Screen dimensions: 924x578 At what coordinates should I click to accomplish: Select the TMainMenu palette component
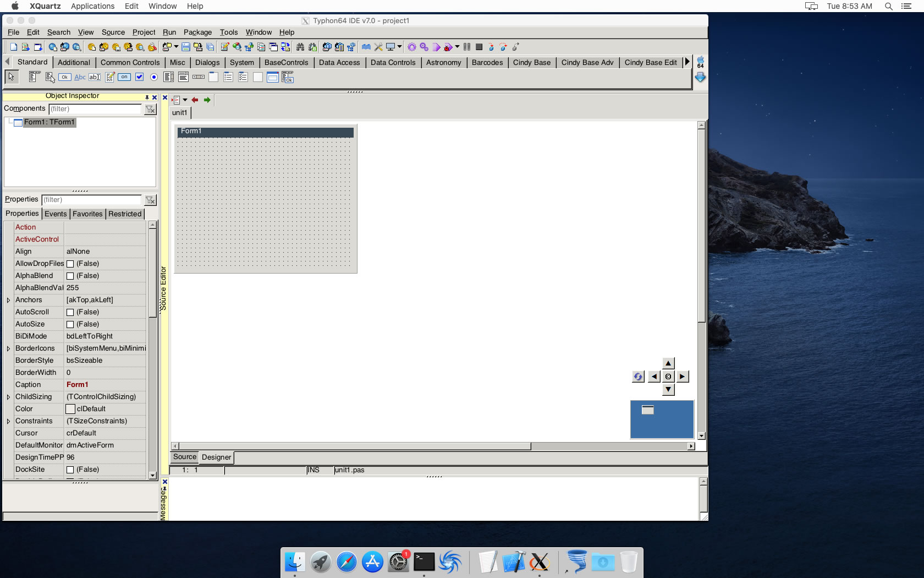coord(34,77)
